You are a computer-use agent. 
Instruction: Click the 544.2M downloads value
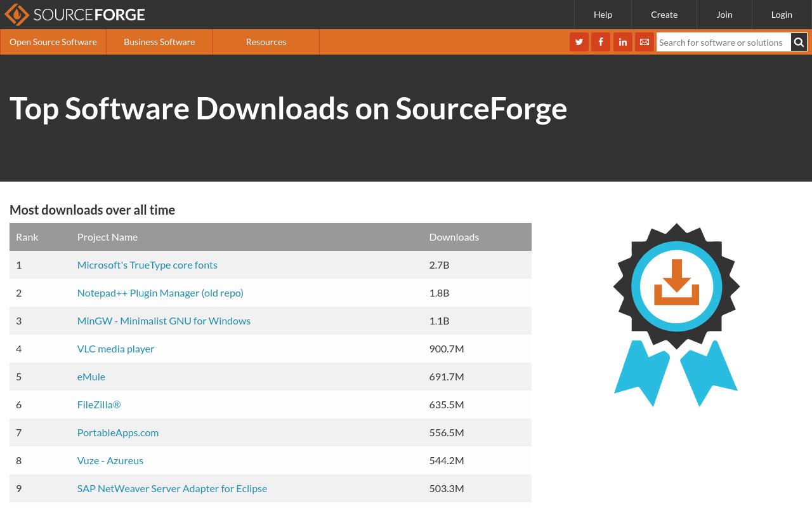coord(447,460)
